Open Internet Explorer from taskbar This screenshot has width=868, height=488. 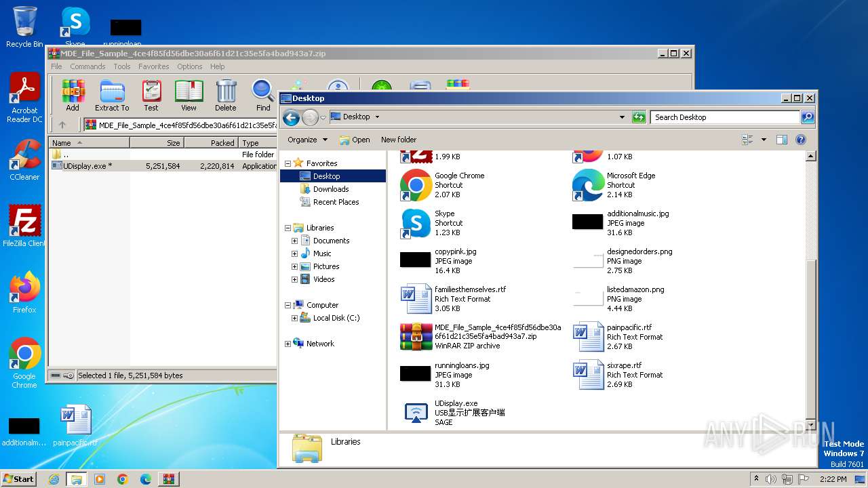[x=54, y=479]
